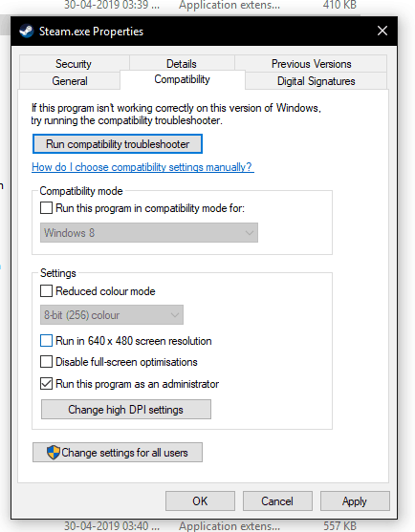Click the Cancel button

(x=277, y=501)
